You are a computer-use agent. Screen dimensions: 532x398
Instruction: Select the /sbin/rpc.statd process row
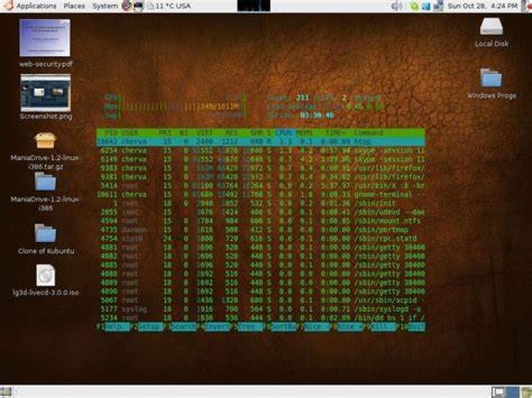click(261, 239)
